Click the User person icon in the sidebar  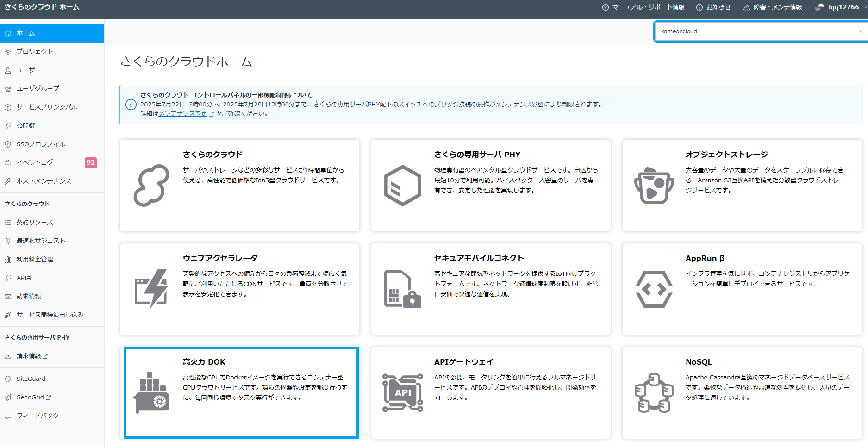pyautogui.click(x=8, y=70)
